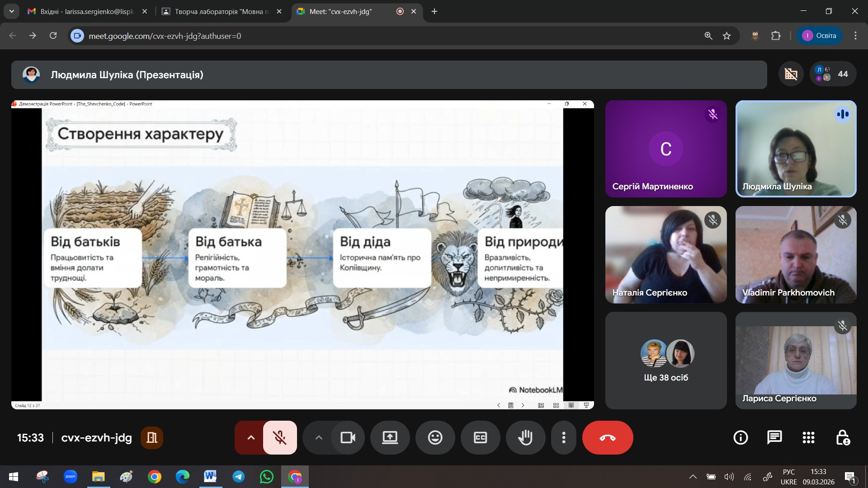Click the raise hand icon
This screenshot has height=488, width=868.
(x=525, y=437)
